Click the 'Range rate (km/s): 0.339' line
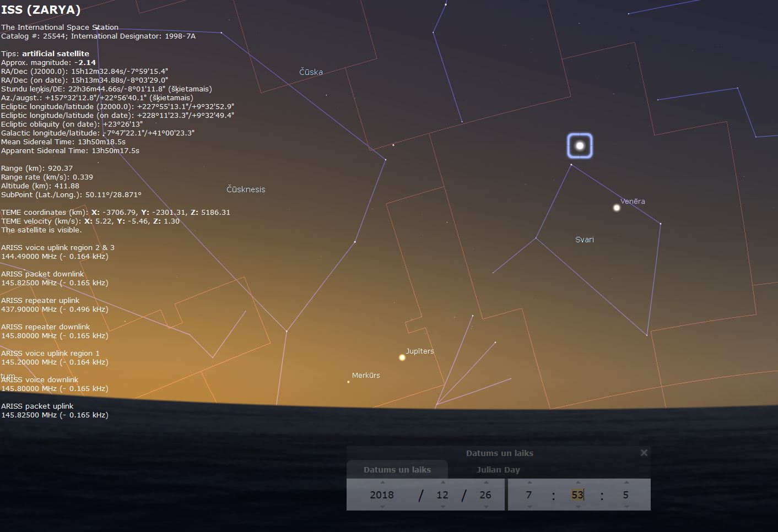The image size is (778, 532). pos(47,177)
